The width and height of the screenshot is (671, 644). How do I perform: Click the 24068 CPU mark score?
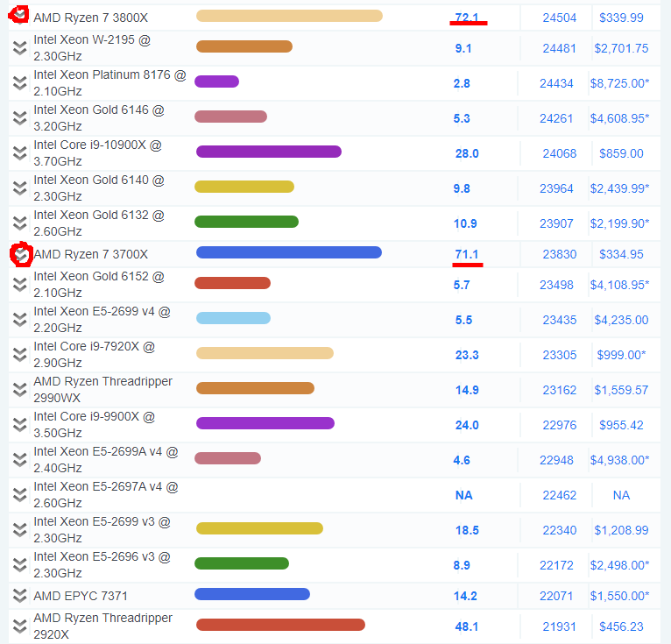coord(560,153)
